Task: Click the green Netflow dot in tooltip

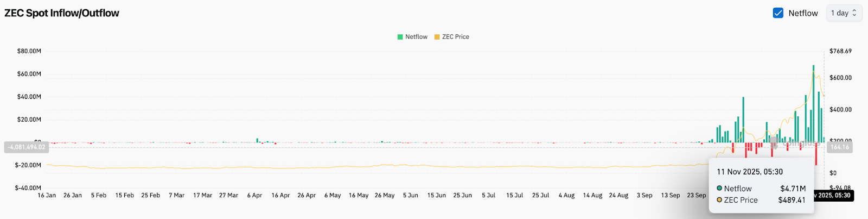Action: pos(719,189)
